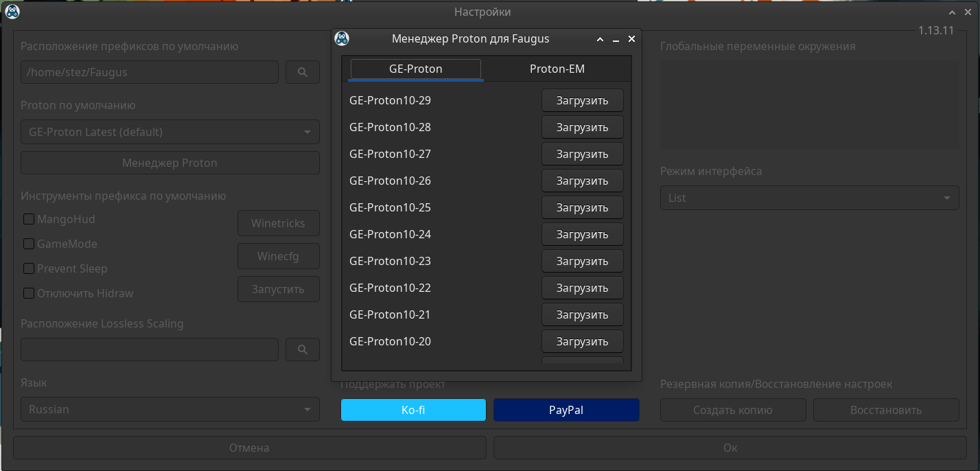
Task: Click the keep-above arrow in Proton manager titlebar
Action: (600, 39)
